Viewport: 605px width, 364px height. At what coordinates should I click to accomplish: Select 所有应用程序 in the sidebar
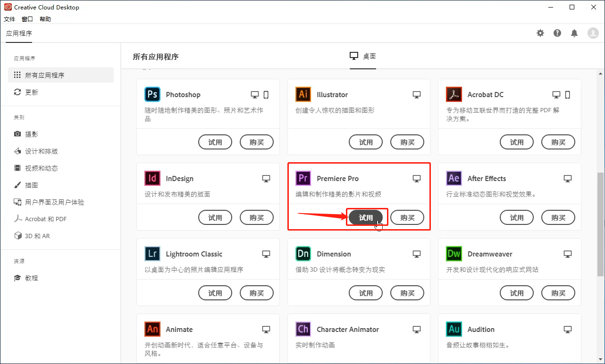pyautogui.click(x=61, y=75)
